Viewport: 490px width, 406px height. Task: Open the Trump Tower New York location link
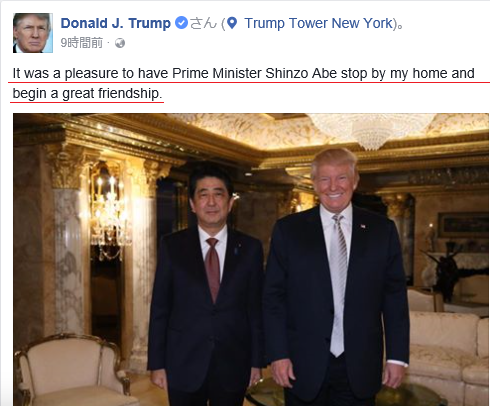(319, 23)
